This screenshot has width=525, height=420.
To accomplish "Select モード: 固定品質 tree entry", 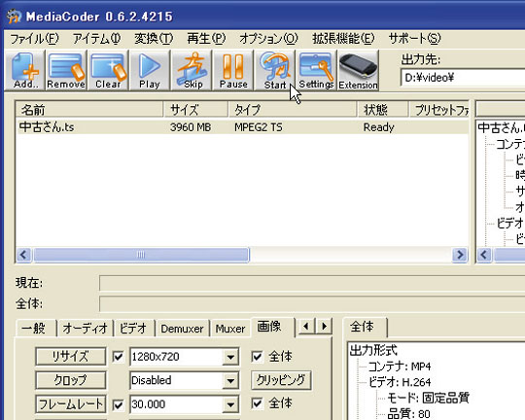I will (x=429, y=398).
